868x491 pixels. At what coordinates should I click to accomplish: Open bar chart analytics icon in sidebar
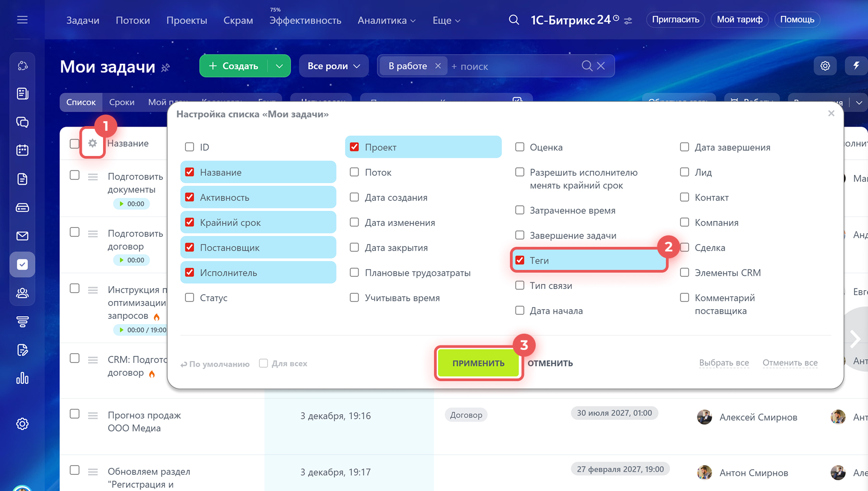point(22,378)
